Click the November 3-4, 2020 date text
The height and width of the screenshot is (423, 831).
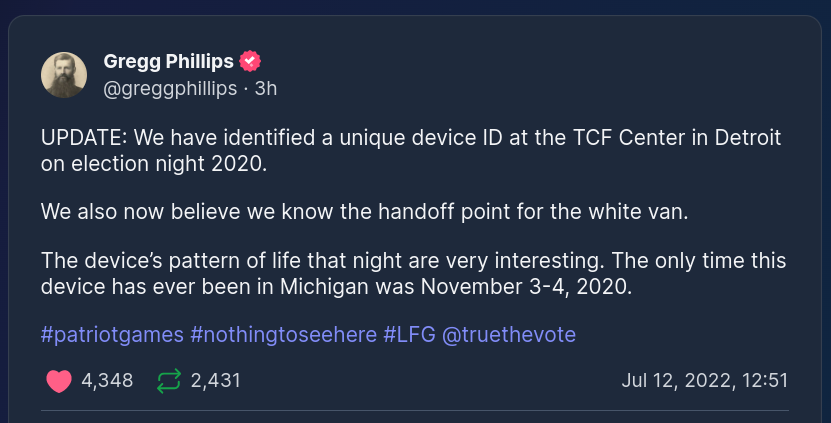[x=540, y=287]
